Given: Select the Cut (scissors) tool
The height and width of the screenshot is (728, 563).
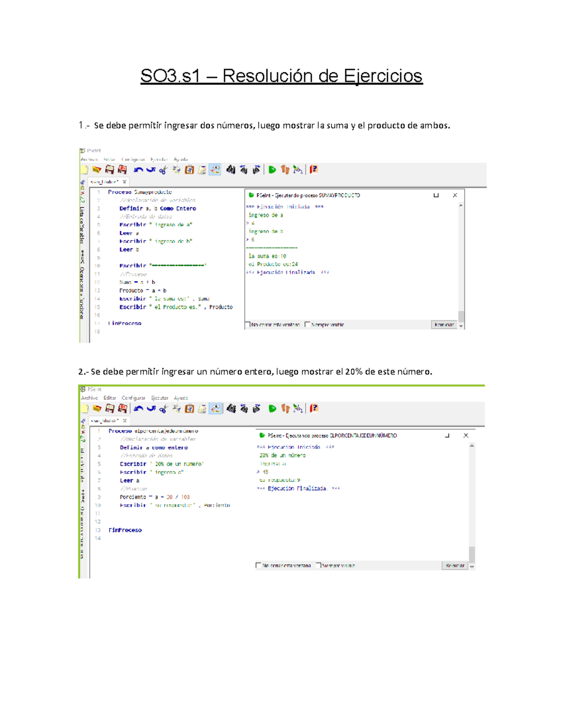Looking at the screenshot, I should (162, 170).
